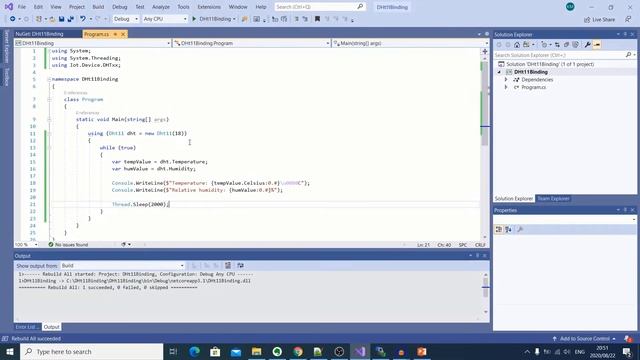Screen dimensions: 640x360
Task: Expand the Program.cs node in Solution Explorer
Action: [x=506, y=87]
